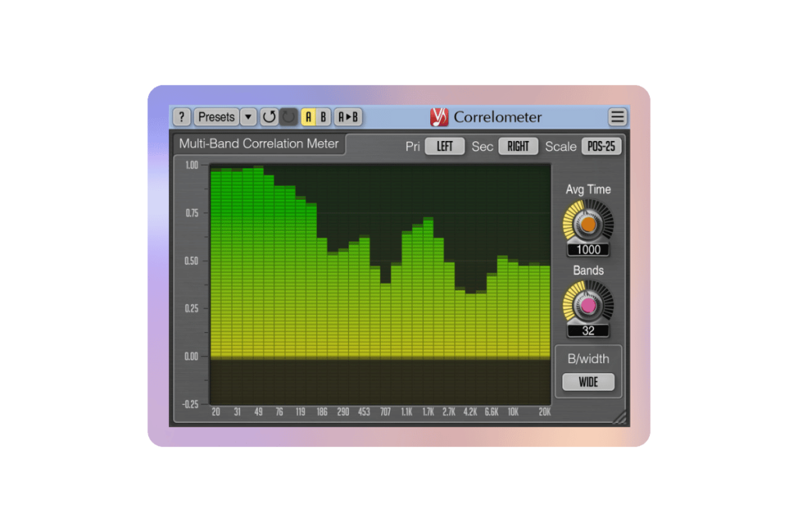Select the Multi-Band Correlation Meter tab
Image resolution: width=798 pixels, height=532 pixels.
(259, 144)
